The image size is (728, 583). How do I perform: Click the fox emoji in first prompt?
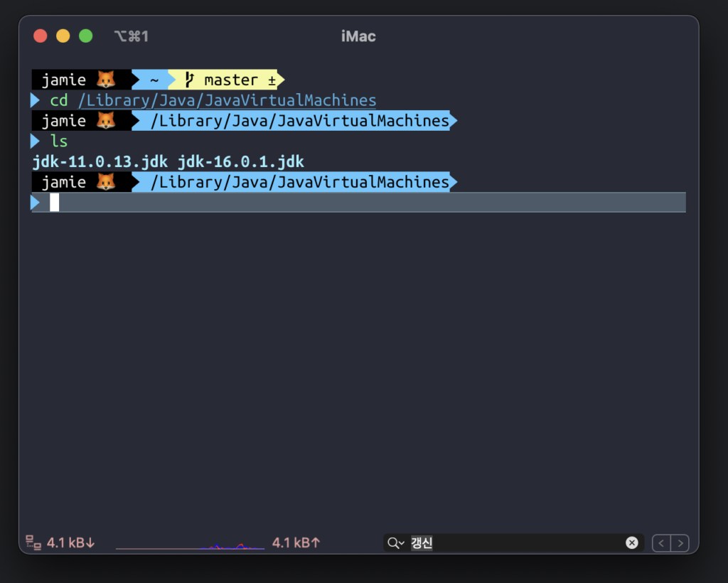(106, 80)
